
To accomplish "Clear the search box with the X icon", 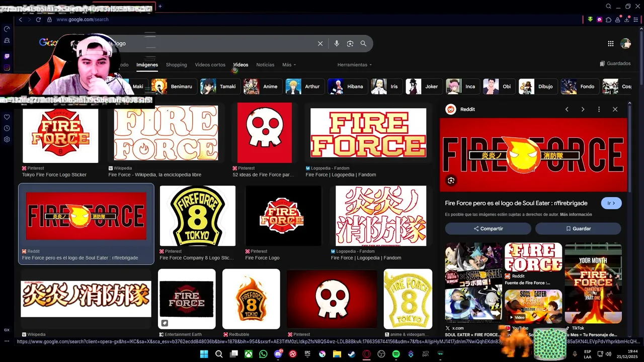I will pyautogui.click(x=320, y=44).
